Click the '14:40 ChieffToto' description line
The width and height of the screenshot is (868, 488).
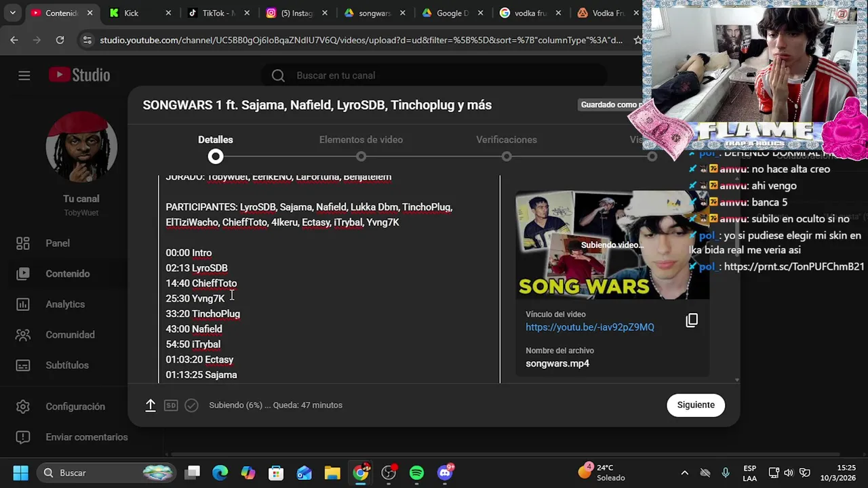201,283
